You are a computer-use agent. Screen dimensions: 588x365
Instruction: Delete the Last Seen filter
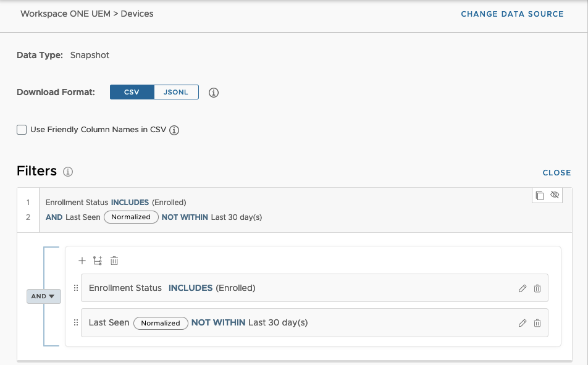coord(537,322)
